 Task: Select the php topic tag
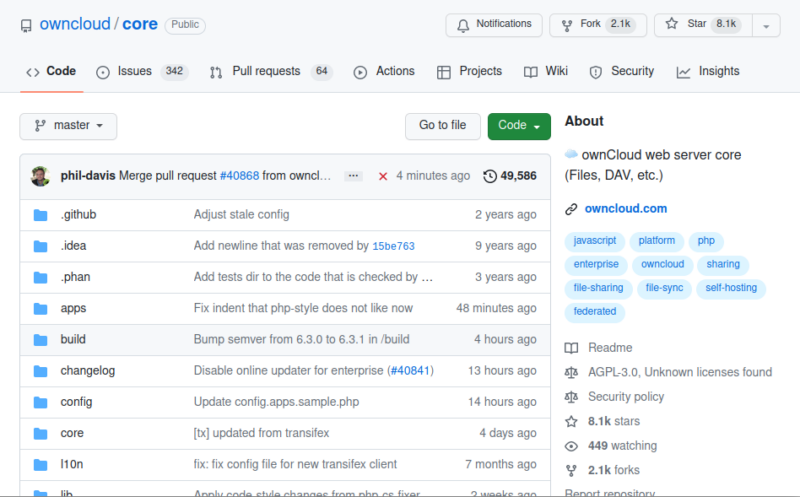[x=706, y=241]
